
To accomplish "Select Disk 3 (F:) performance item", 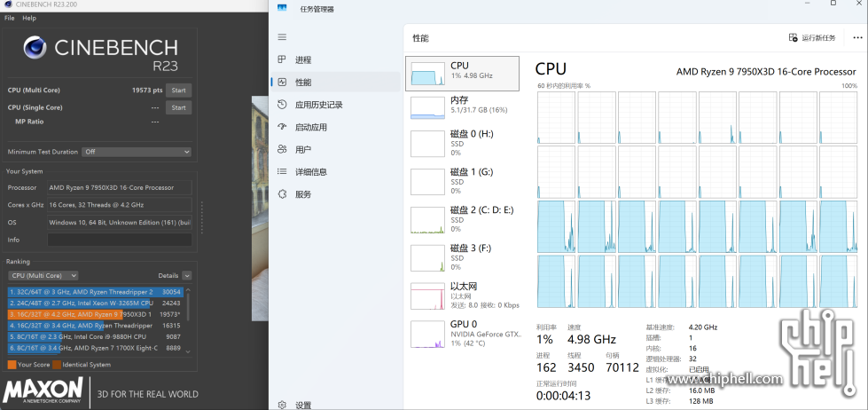I will [462, 257].
